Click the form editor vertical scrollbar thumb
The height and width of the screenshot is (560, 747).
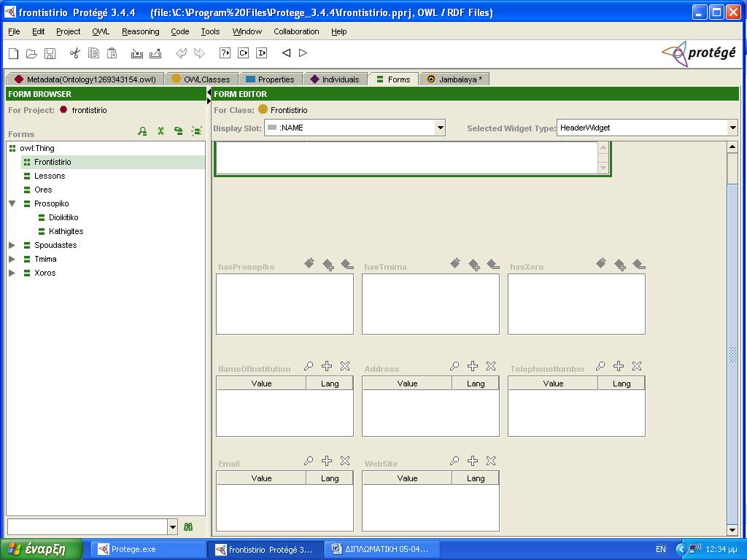point(732,354)
